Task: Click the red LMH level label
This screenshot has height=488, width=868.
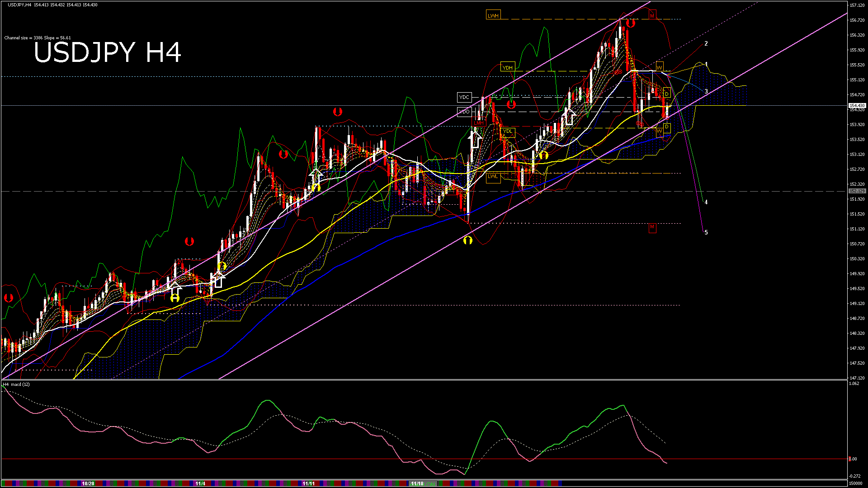Action: pyautogui.click(x=478, y=122)
